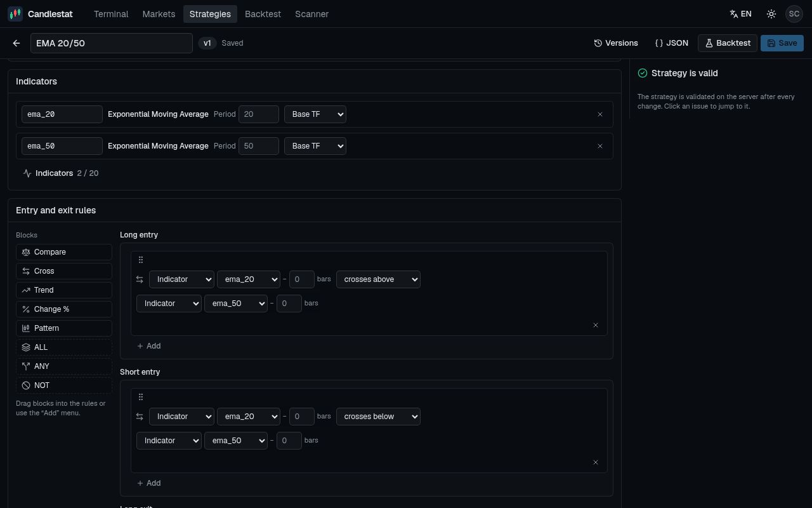
Task: Remove the ema_50 indicator row
Action: [x=600, y=146]
